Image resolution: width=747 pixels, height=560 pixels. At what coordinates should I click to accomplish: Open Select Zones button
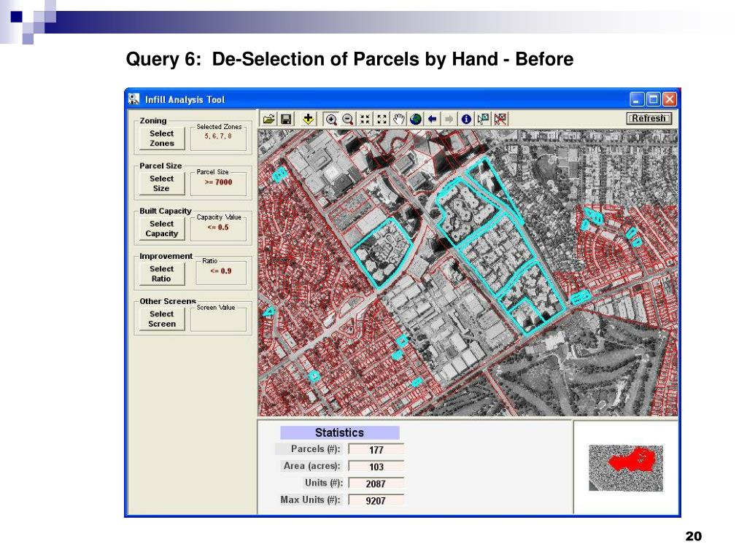pyautogui.click(x=161, y=138)
